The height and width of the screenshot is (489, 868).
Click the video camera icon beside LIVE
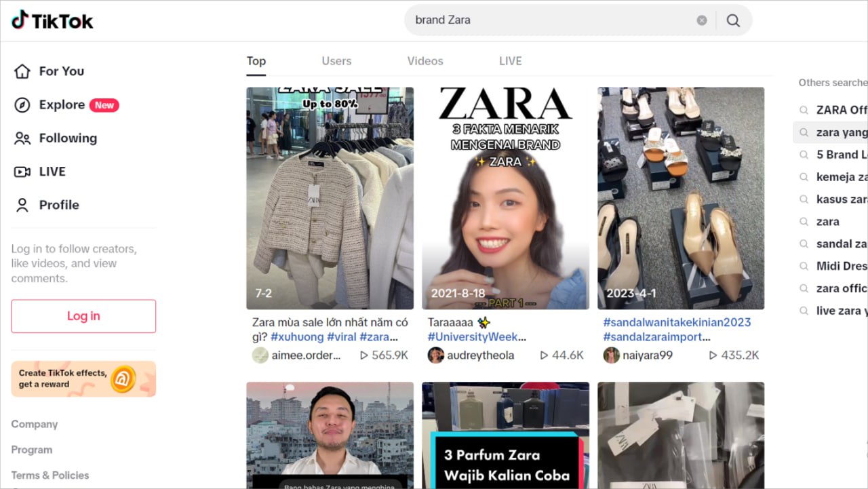click(22, 172)
